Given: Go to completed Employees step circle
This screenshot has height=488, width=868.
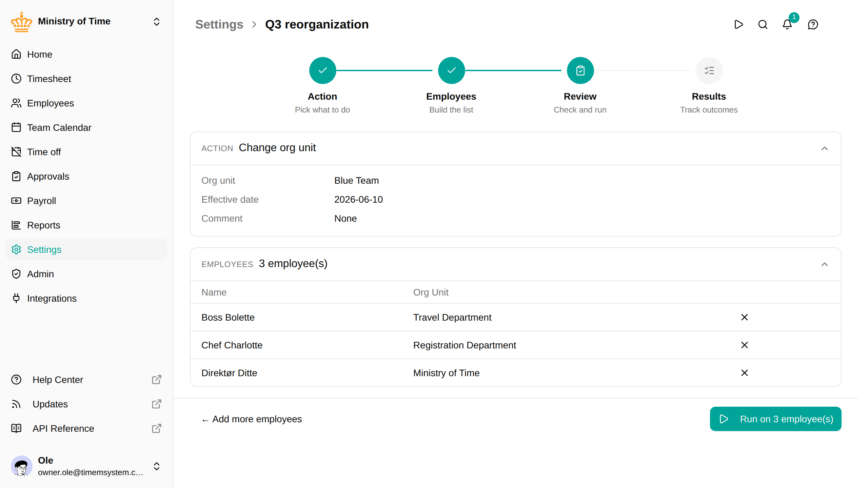Looking at the screenshot, I should click(451, 70).
